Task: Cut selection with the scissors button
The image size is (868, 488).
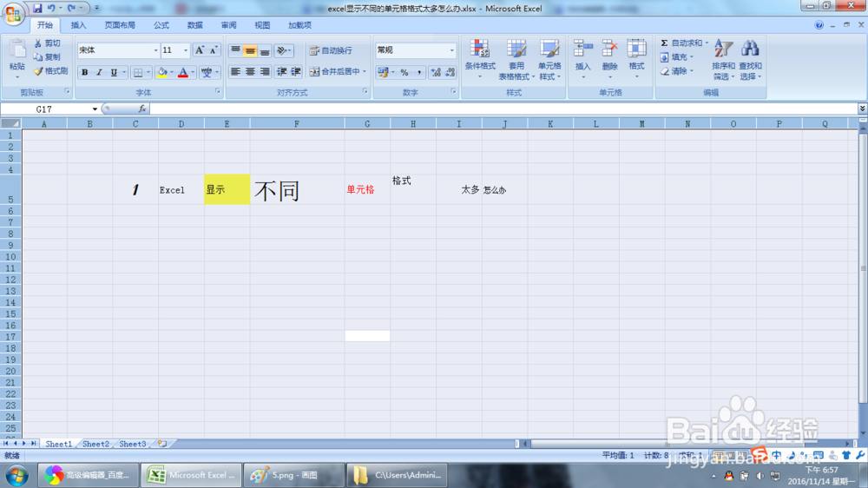Action: click(47, 43)
